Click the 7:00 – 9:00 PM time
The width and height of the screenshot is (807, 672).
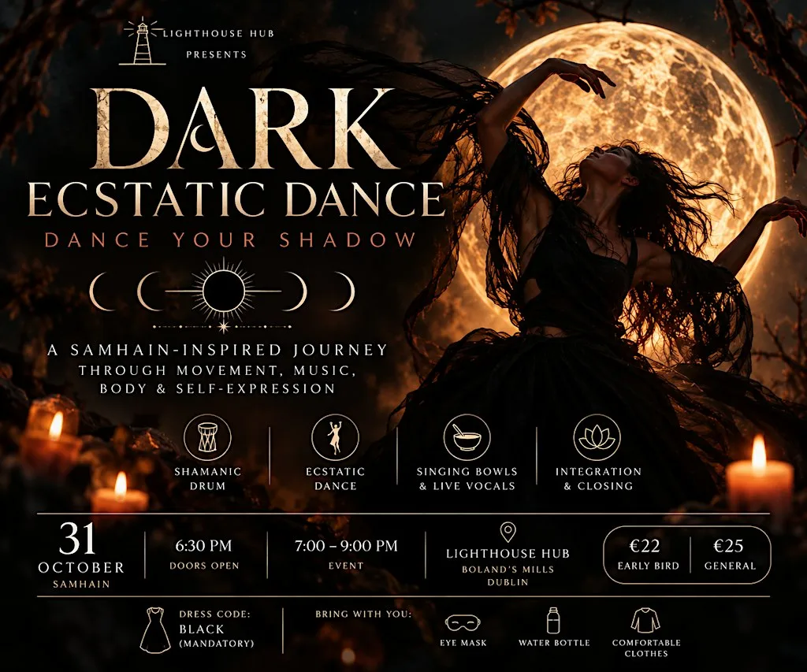[346, 545]
